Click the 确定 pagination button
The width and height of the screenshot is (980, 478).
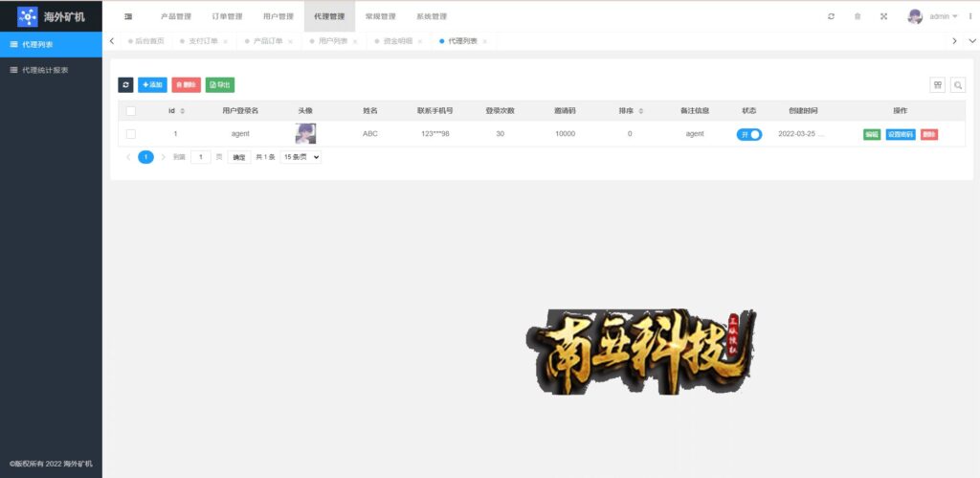click(x=239, y=157)
